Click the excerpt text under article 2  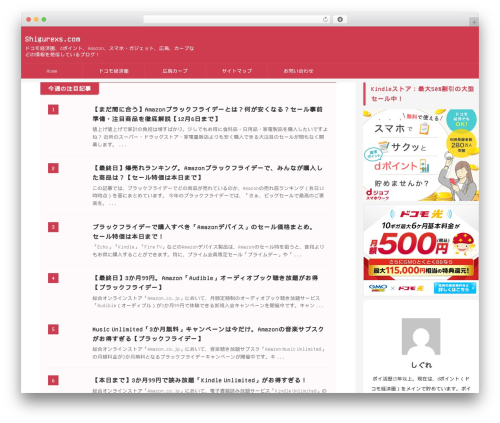pos(208,195)
